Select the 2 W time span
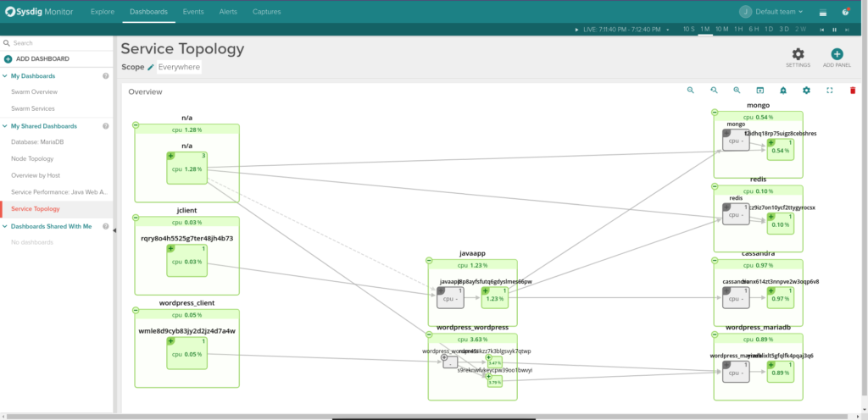The image size is (868, 420). coord(800,29)
